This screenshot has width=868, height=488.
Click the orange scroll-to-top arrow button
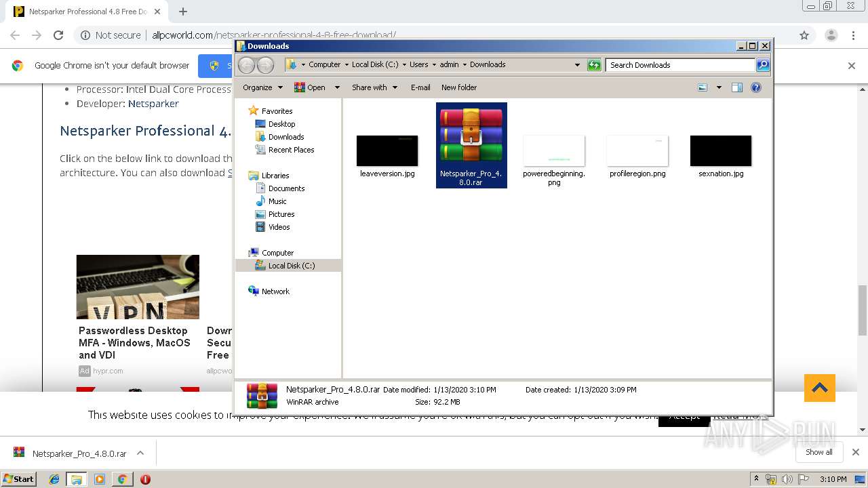click(x=820, y=388)
